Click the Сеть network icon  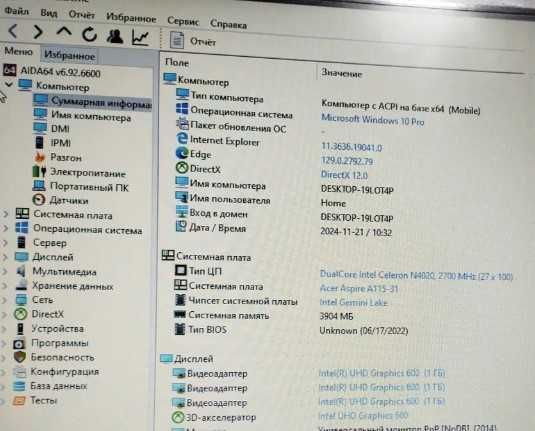[21, 300]
